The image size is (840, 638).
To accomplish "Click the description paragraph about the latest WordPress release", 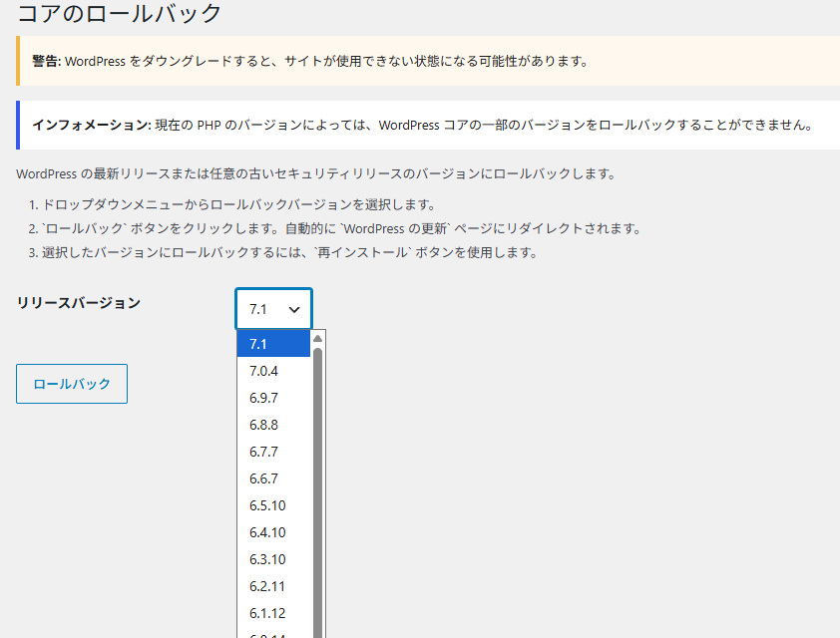I will pos(316,173).
